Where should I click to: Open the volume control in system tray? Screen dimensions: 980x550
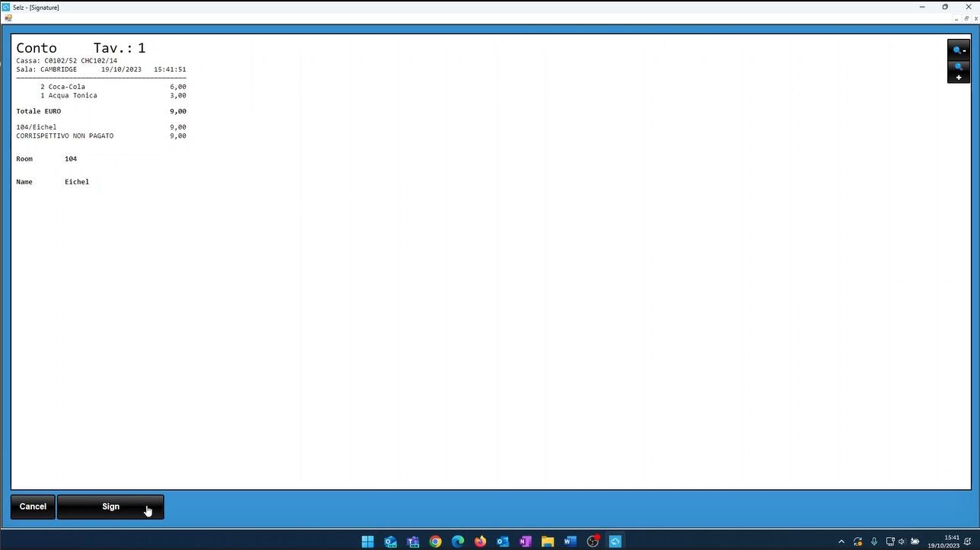tap(902, 542)
